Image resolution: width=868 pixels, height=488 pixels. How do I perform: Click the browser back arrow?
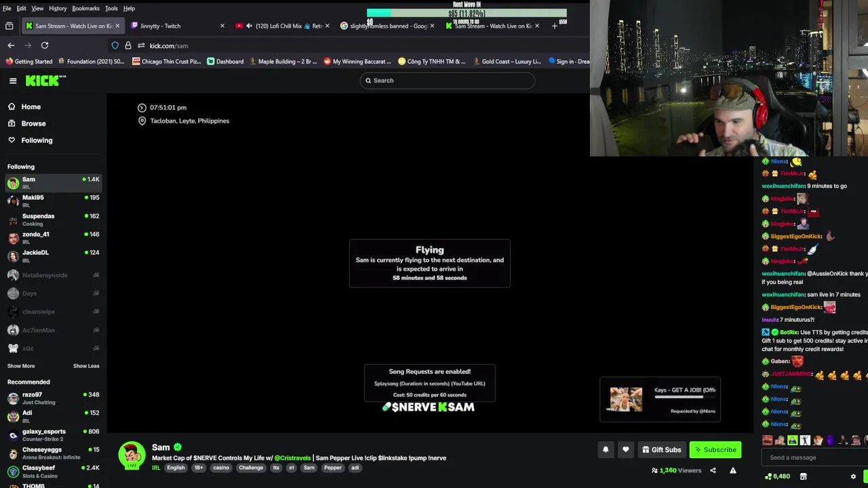tap(11, 45)
